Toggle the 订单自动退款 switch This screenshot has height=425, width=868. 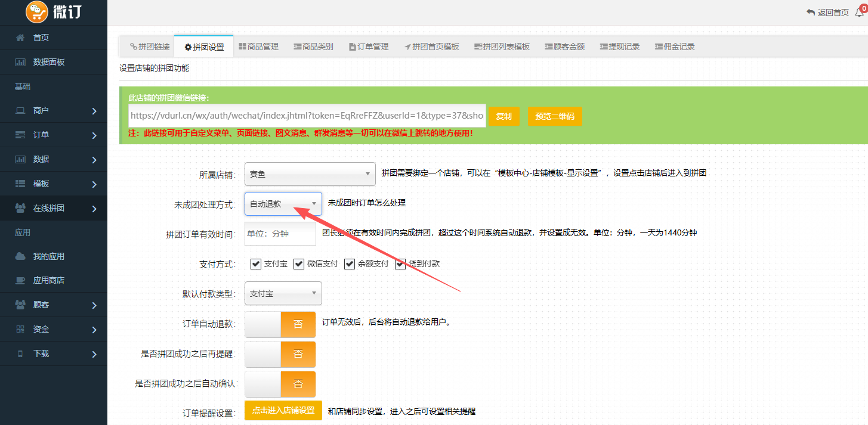pos(280,324)
